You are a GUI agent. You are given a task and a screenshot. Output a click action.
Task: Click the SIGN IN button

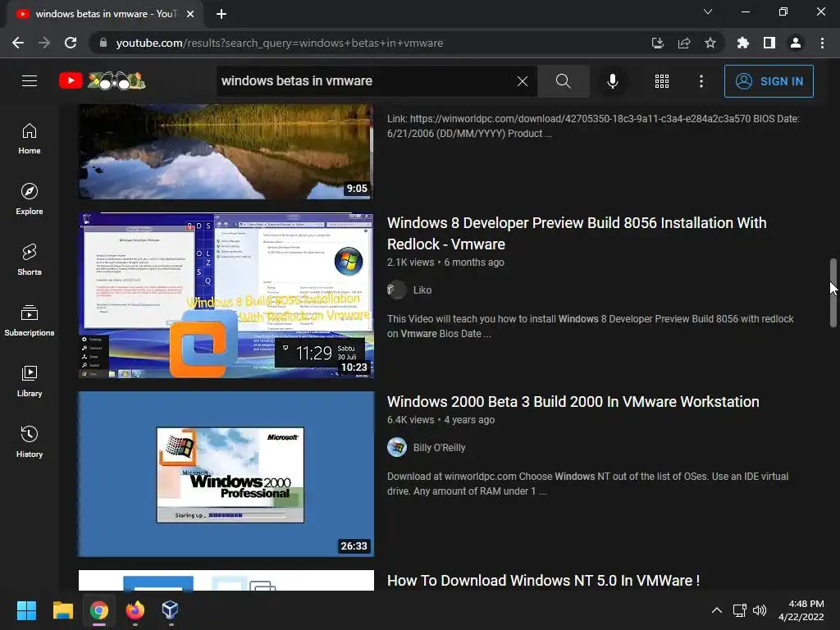769,81
